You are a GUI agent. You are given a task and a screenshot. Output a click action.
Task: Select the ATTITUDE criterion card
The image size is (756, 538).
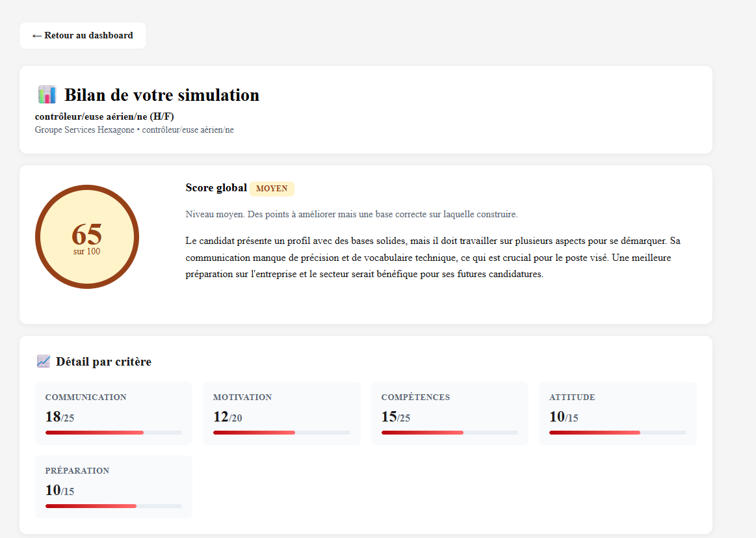618,412
